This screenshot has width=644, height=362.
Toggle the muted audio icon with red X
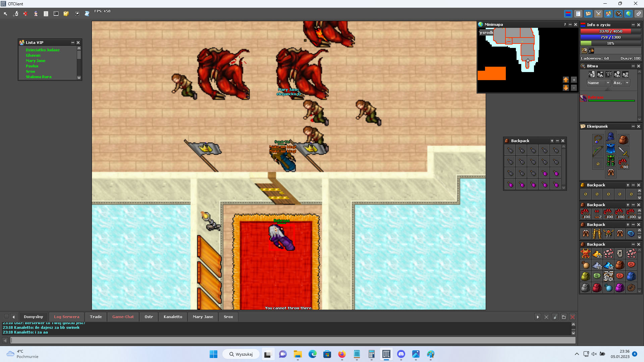click(x=25, y=14)
